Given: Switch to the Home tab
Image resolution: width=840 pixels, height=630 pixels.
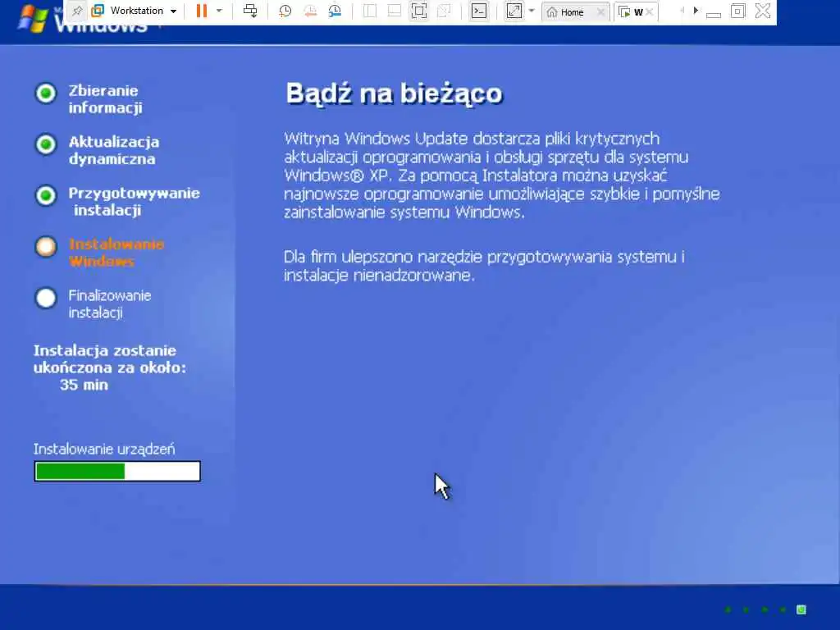Looking at the screenshot, I should 572,11.
